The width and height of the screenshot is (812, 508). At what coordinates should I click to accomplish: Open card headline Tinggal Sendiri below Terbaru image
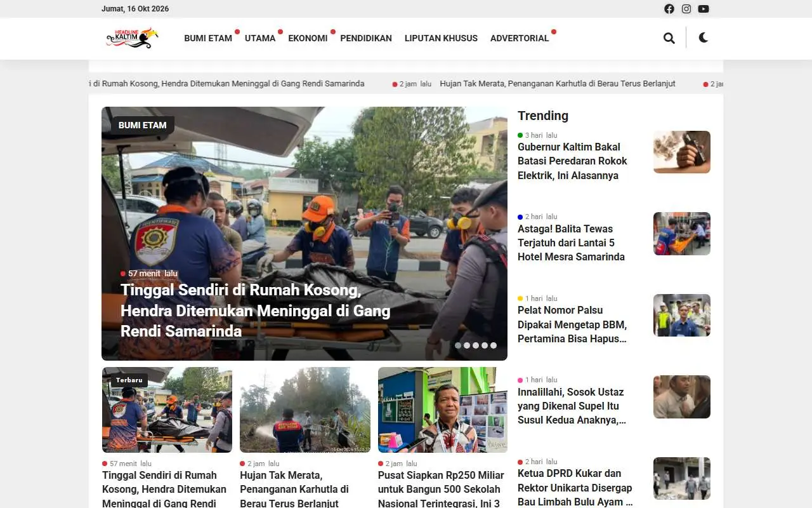164,489
